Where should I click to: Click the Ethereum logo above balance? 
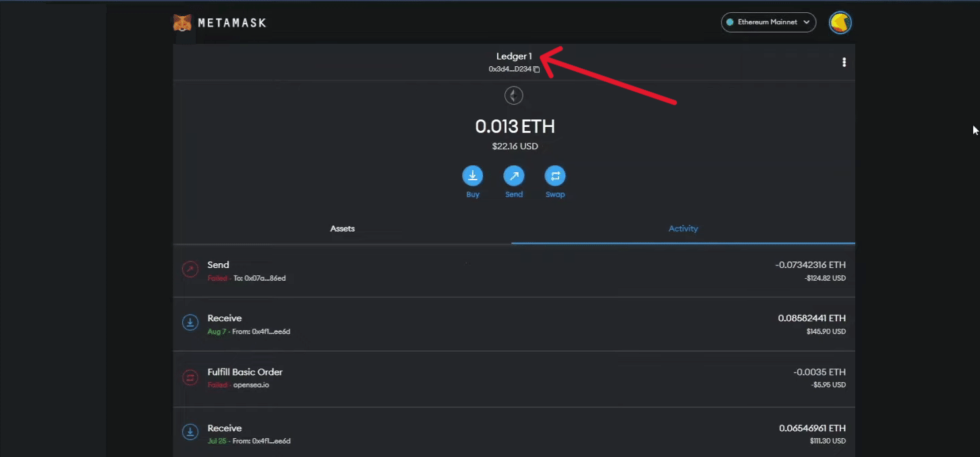(514, 95)
